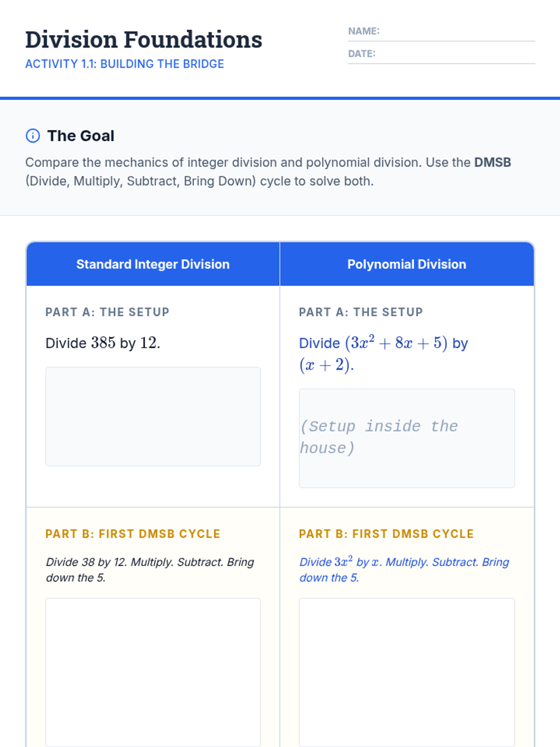Image resolution: width=560 pixels, height=747 pixels.
Task: Click the Standard Integer Division column header
Action: [x=153, y=264]
